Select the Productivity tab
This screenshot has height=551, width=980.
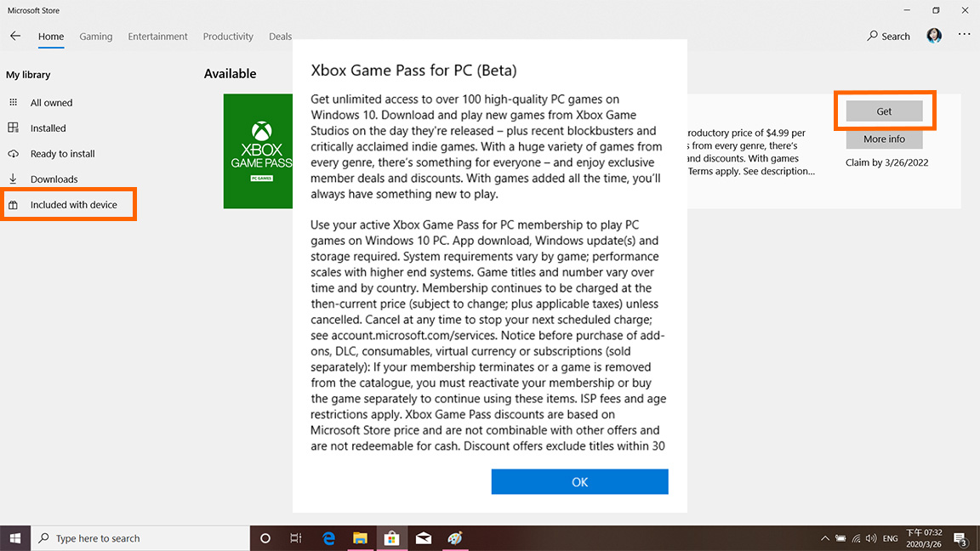point(228,37)
